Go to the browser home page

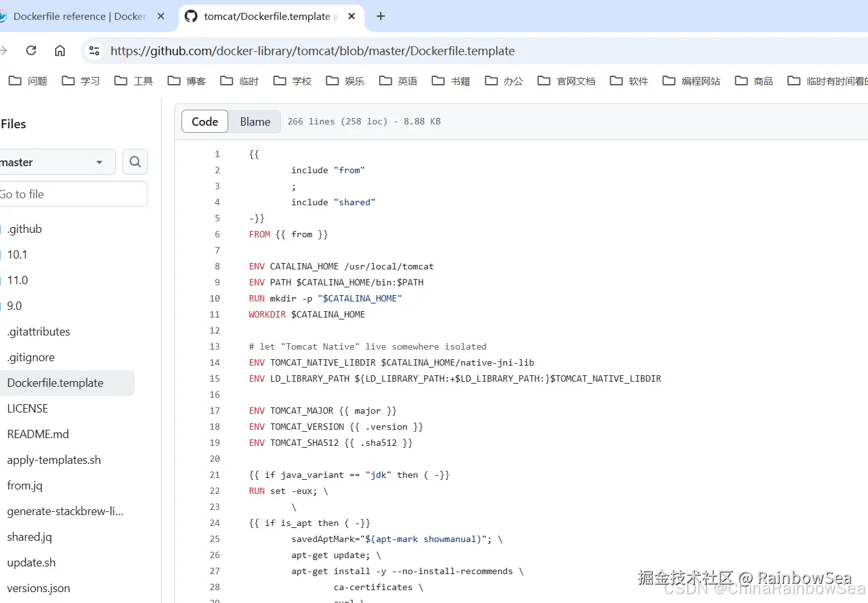[60, 51]
